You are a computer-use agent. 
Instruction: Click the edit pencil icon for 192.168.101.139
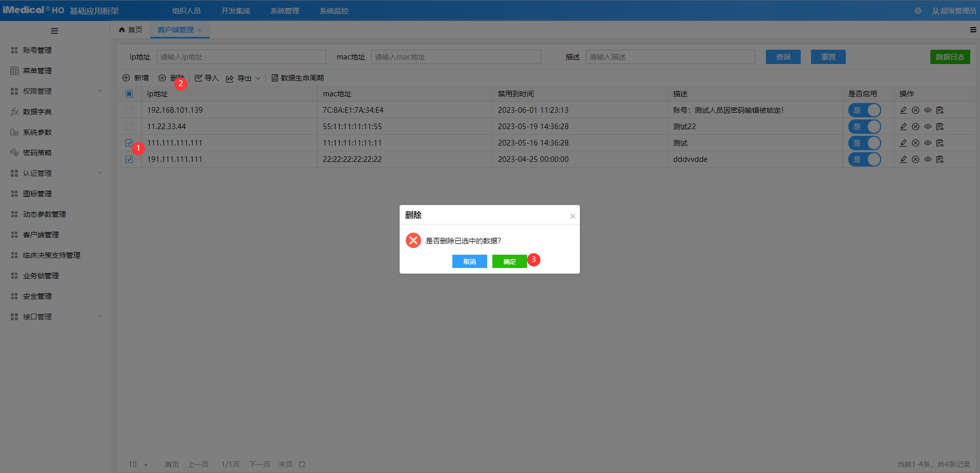pos(903,110)
